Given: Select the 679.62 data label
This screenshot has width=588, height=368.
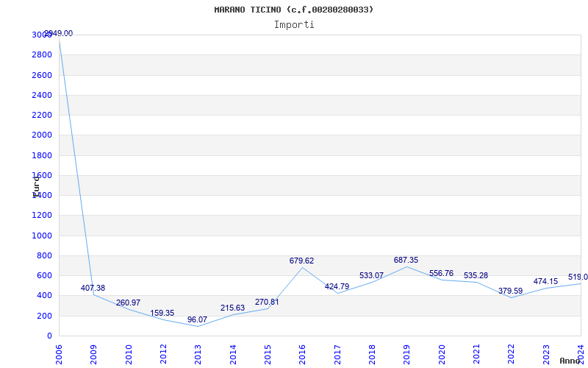Looking at the screenshot, I should 301,261.
